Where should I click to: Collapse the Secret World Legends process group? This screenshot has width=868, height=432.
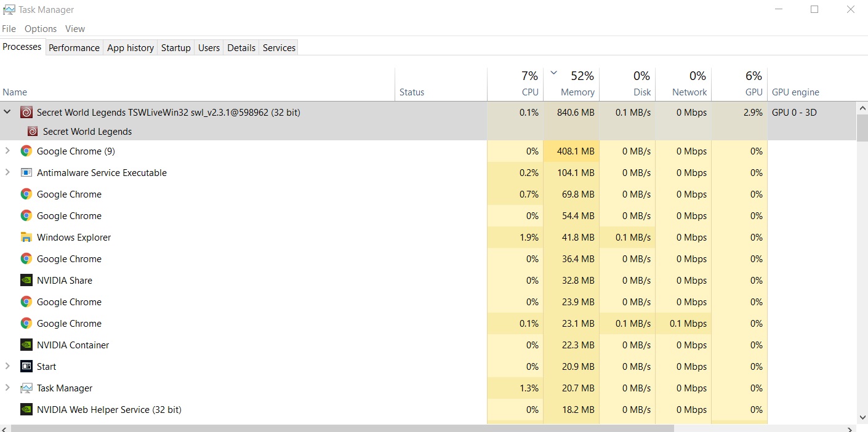tap(7, 113)
